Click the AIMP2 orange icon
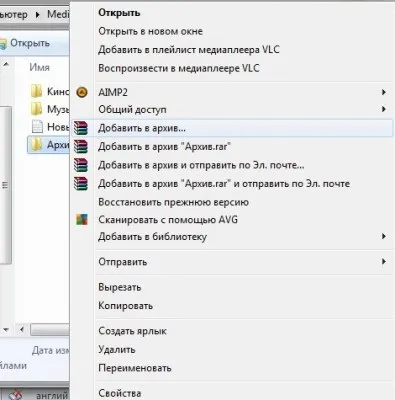 coord(82,92)
